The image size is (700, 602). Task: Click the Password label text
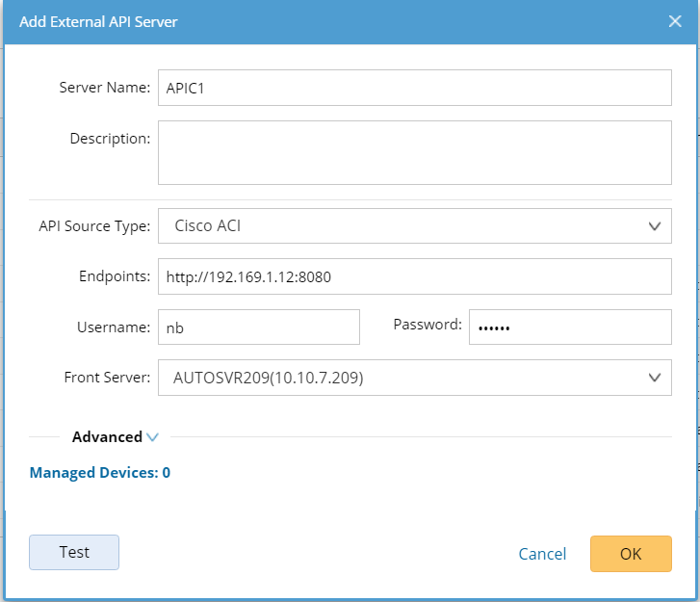(x=428, y=325)
